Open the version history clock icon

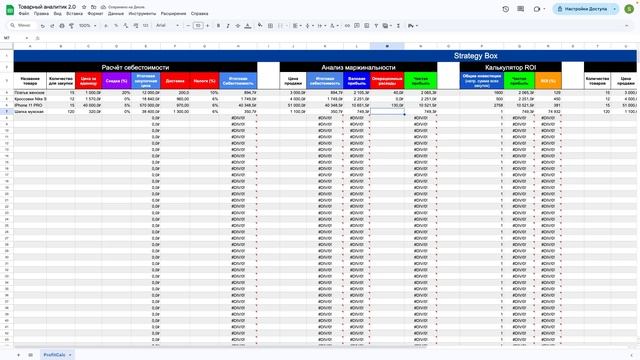pyautogui.click(x=506, y=9)
